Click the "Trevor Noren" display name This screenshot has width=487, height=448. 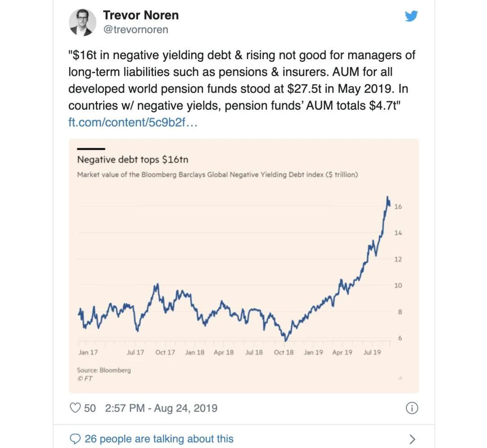[x=141, y=15]
